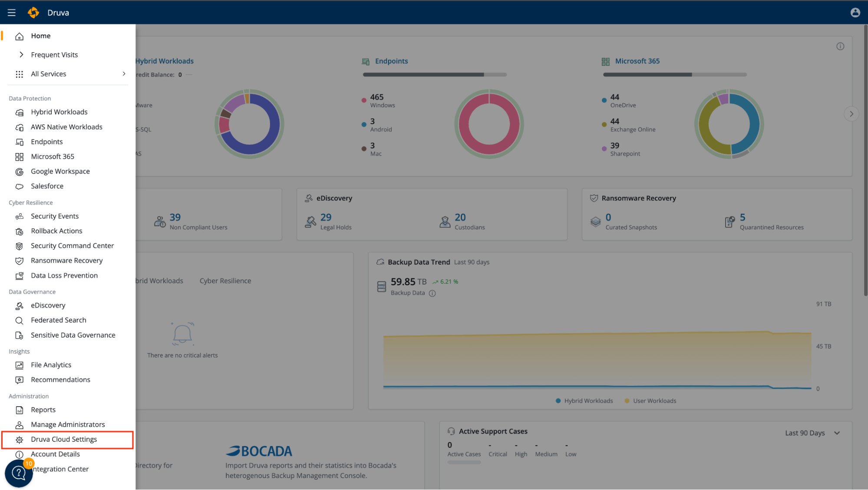Expand the All Services submenu arrow

coord(124,74)
